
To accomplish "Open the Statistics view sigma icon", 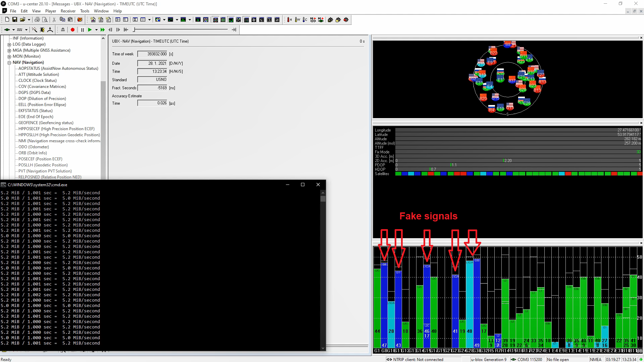I will pos(135,20).
